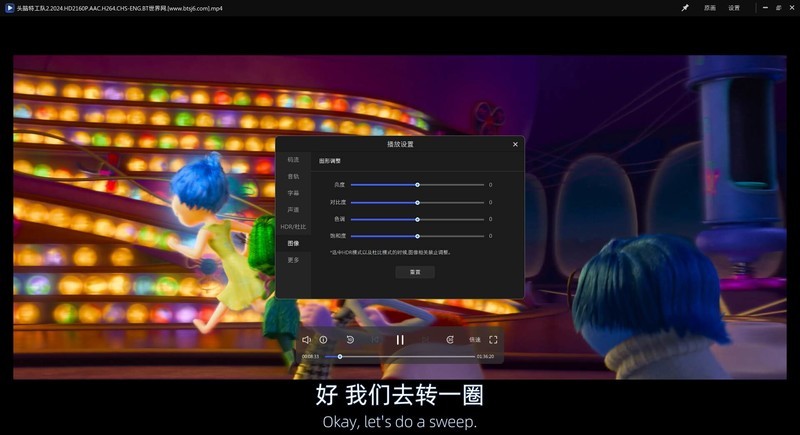Restore down the player window
The height and width of the screenshot is (435, 800).
(779, 8)
